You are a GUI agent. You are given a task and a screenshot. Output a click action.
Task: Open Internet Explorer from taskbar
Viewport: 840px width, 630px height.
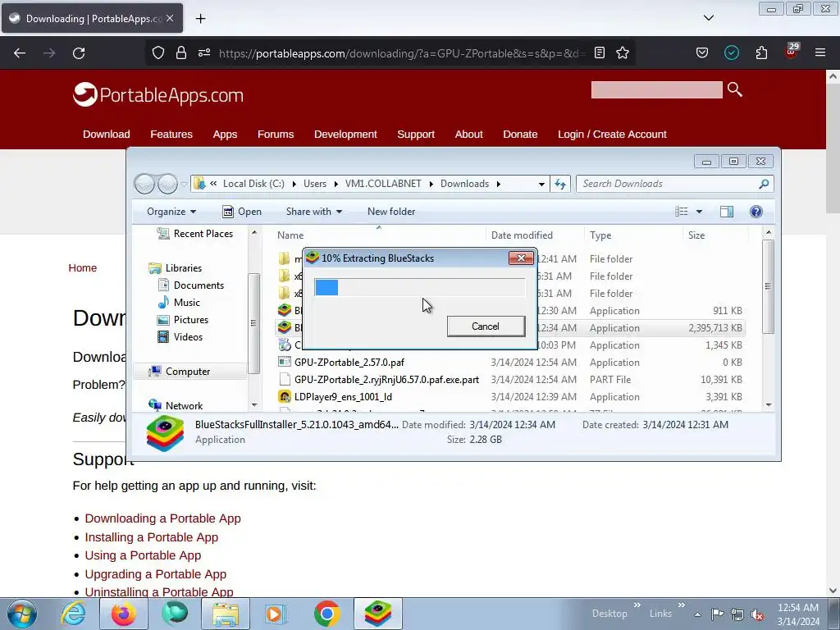pos(73,614)
